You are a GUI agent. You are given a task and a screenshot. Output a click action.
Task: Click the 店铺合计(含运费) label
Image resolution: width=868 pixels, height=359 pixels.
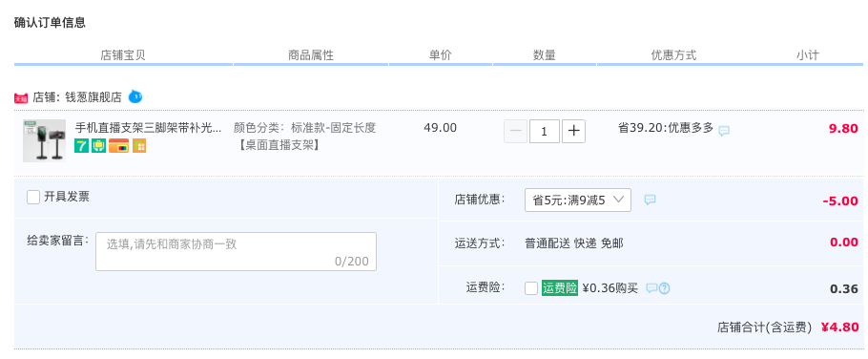764,327
